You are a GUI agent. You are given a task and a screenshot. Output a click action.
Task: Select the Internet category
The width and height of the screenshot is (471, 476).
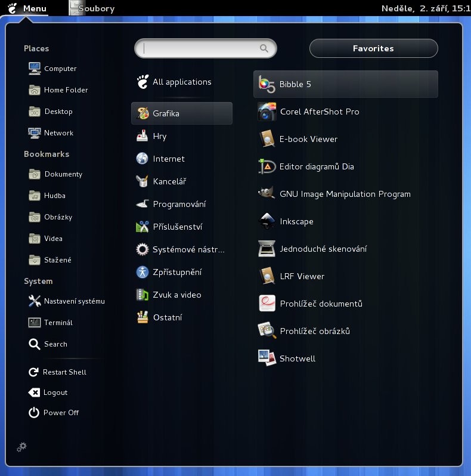pyautogui.click(x=169, y=159)
